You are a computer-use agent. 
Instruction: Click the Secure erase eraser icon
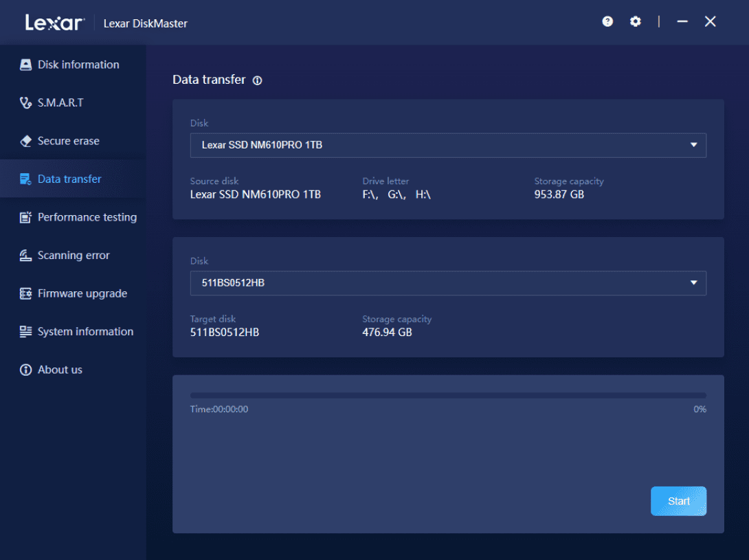click(x=26, y=141)
